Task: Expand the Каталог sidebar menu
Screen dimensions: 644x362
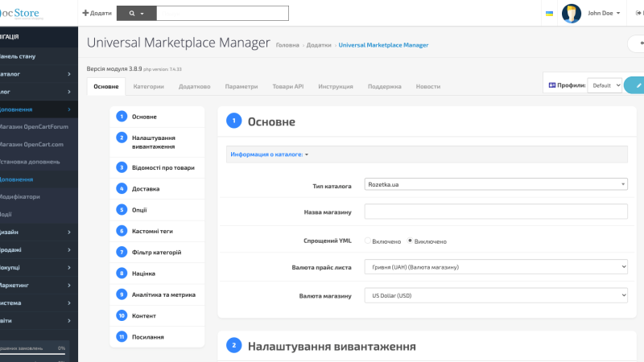Action: [39, 74]
